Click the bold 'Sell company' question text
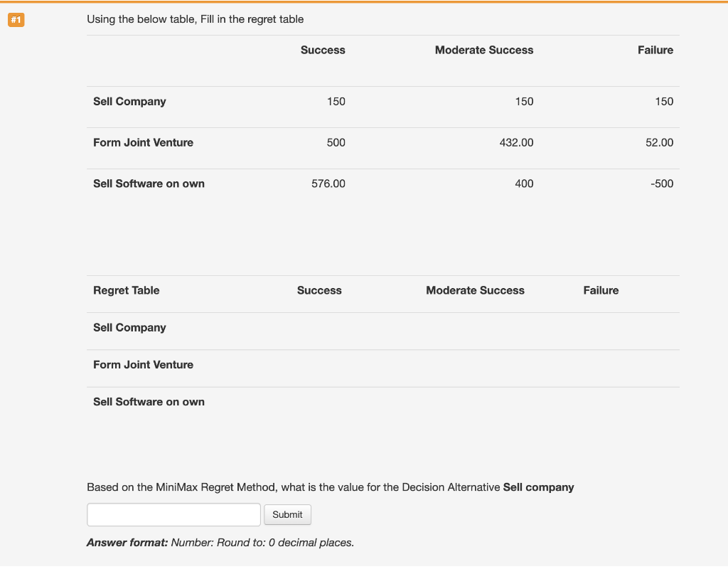The width and height of the screenshot is (728, 574). (538, 487)
